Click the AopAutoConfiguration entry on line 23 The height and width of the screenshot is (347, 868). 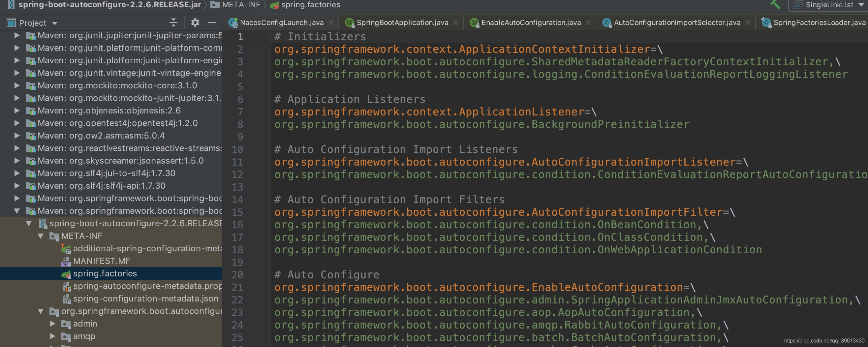click(x=484, y=313)
